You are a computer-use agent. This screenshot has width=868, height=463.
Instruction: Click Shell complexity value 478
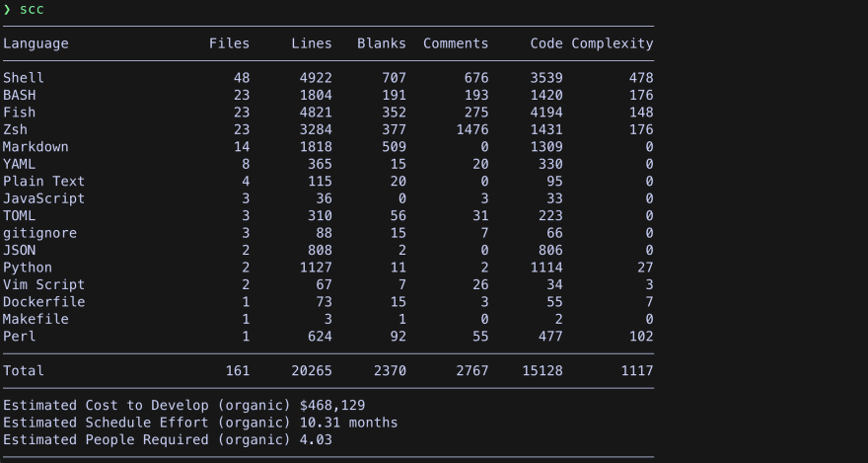[641, 78]
